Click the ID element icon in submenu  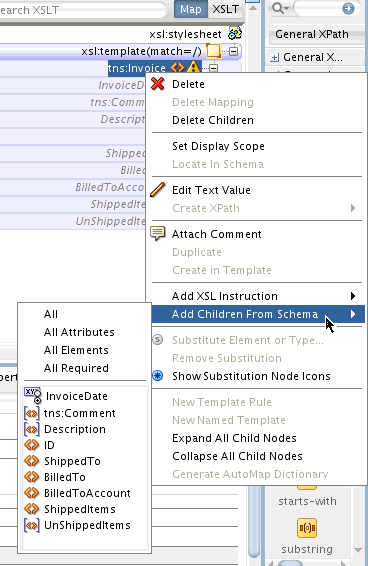tap(31, 445)
